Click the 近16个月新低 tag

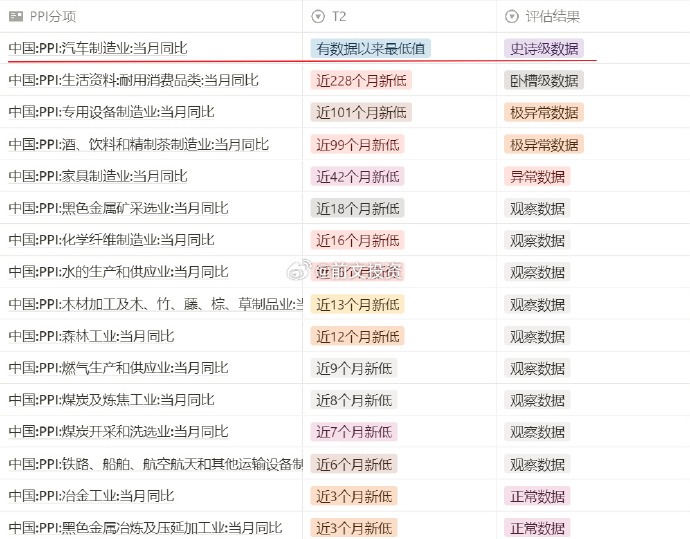(357, 240)
